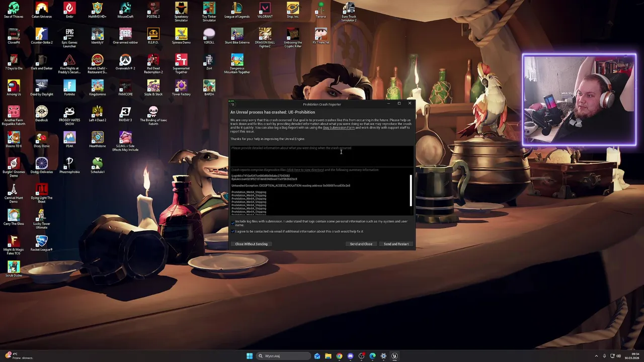Screen dimensions: 644x362
Task: Select Schedule I desktop icon
Action: coord(98,166)
